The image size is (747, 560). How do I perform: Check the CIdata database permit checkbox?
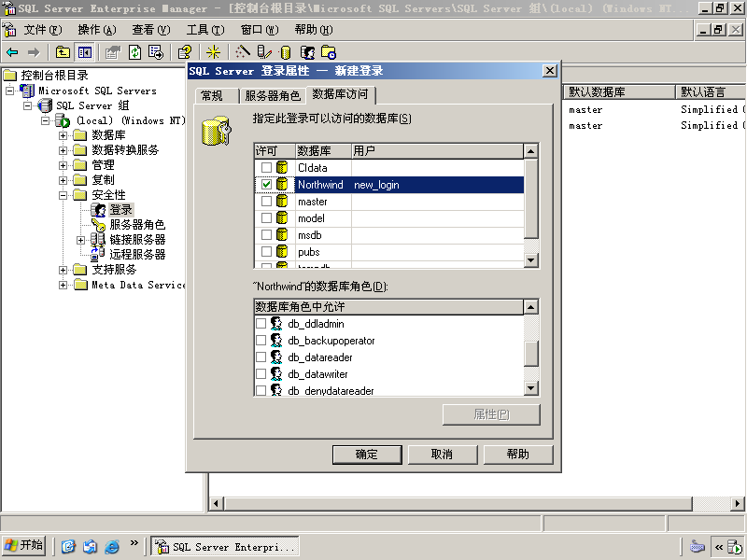click(x=266, y=168)
